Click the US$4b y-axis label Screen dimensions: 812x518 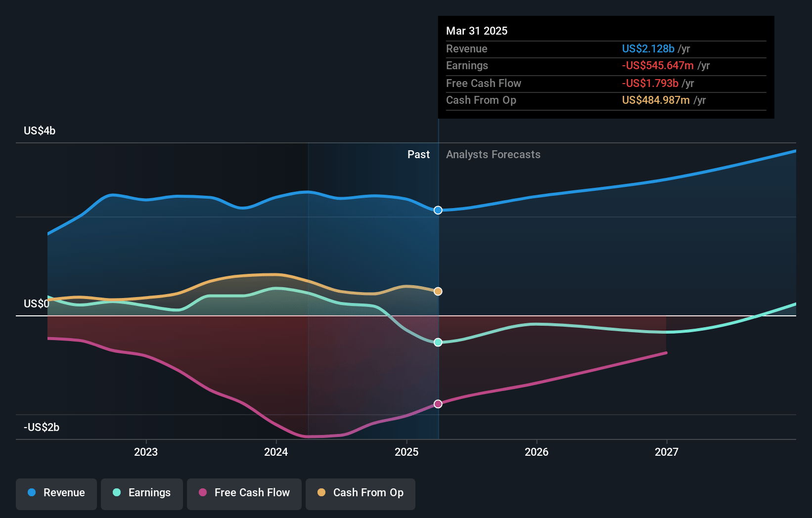point(40,130)
